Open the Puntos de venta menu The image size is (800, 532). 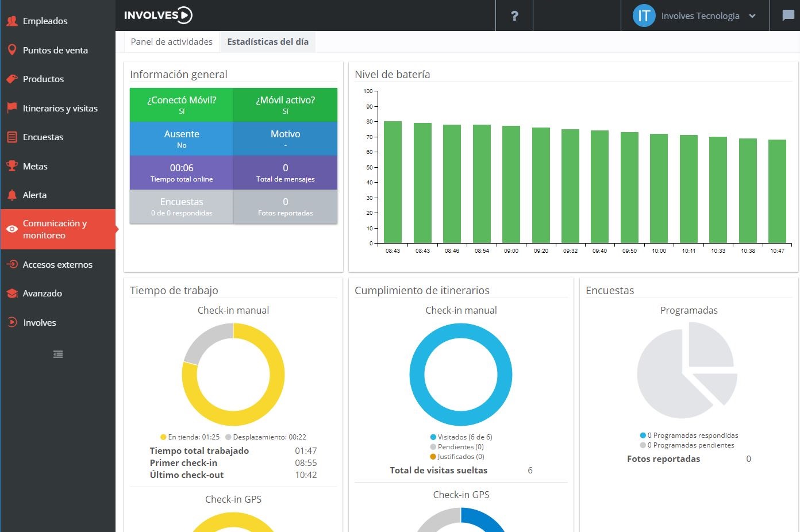(57, 50)
